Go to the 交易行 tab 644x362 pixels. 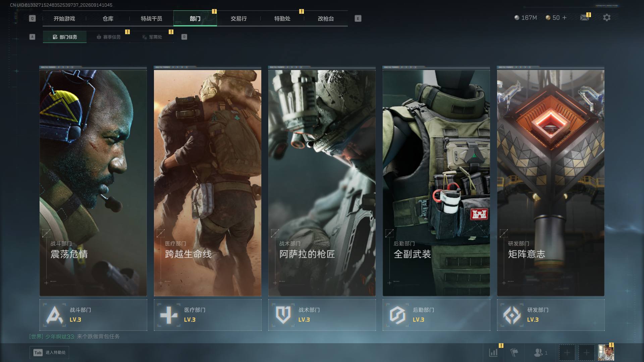click(x=239, y=19)
